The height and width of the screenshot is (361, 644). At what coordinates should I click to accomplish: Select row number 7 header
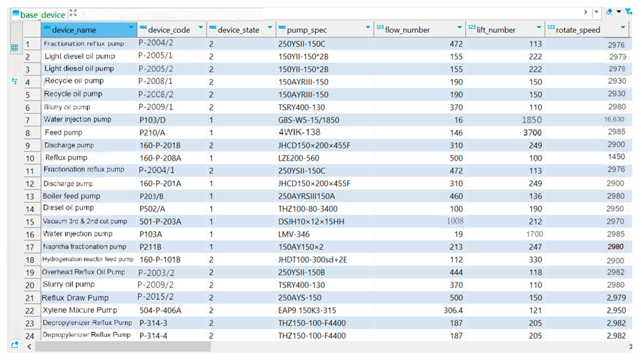click(28, 120)
